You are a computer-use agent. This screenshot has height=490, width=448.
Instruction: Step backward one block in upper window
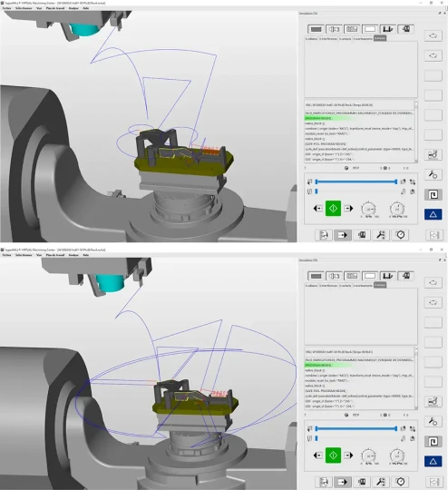317,208
